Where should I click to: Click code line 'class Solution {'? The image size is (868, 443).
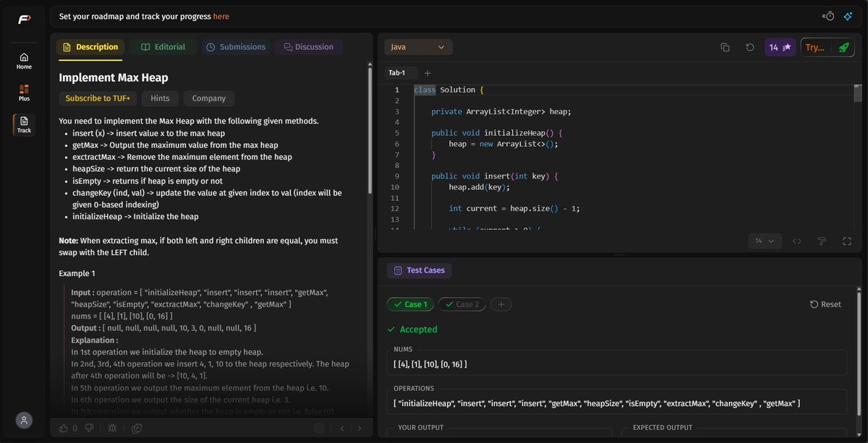448,90
